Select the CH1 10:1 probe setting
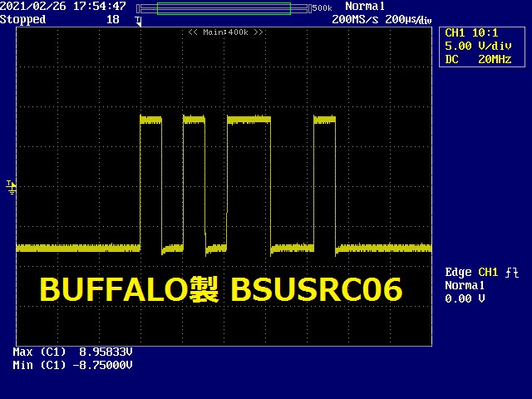 point(471,33)
